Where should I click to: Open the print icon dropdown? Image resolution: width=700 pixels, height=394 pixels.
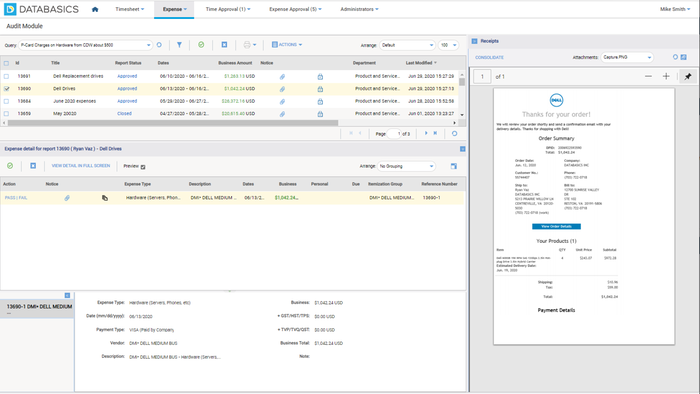click(x=250, y=45)
